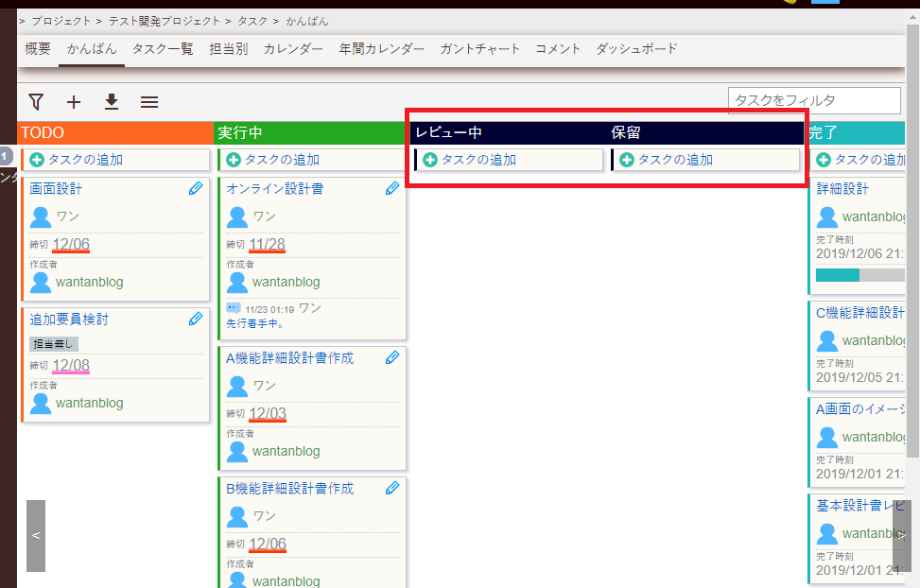Image resolution: width=920 pixels, height=588 pixels.
Task: Click pencil icon on A機能詳細設計書作成 card
Action: [x=392, y=357]
